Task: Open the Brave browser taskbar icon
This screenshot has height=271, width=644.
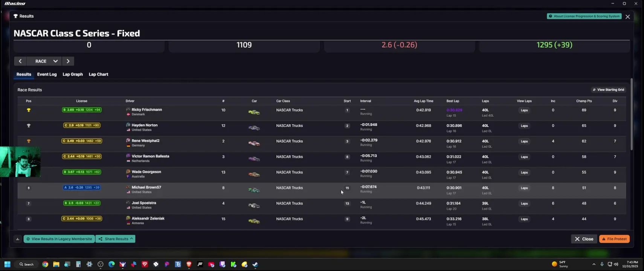Action: [x=189, y=264]
